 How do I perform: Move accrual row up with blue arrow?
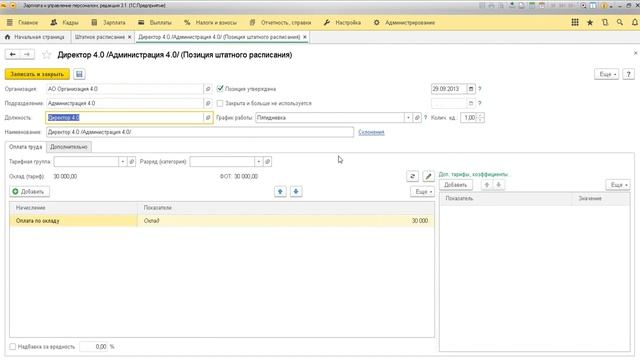click(x=280, y=191)
